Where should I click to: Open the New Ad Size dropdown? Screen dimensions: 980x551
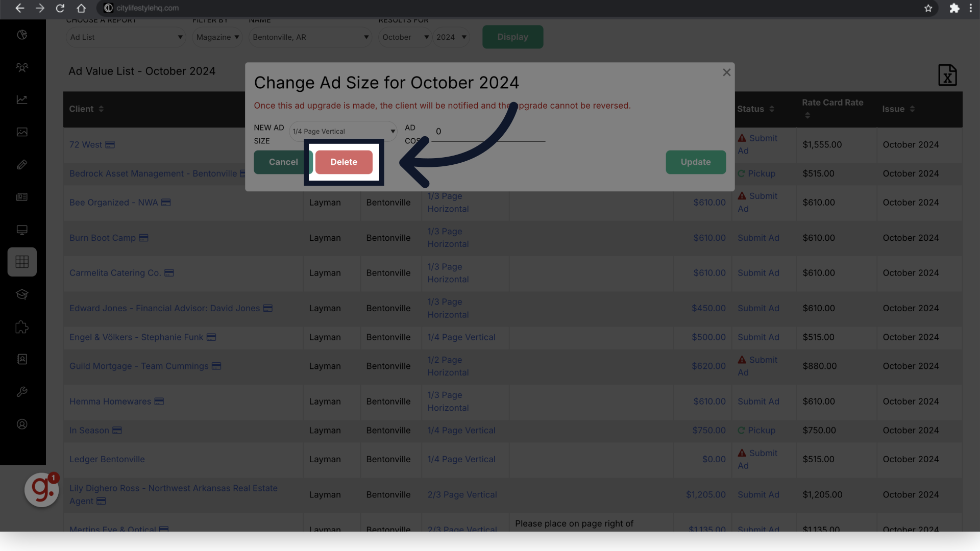pyautogui.click(x=343, y=131)
